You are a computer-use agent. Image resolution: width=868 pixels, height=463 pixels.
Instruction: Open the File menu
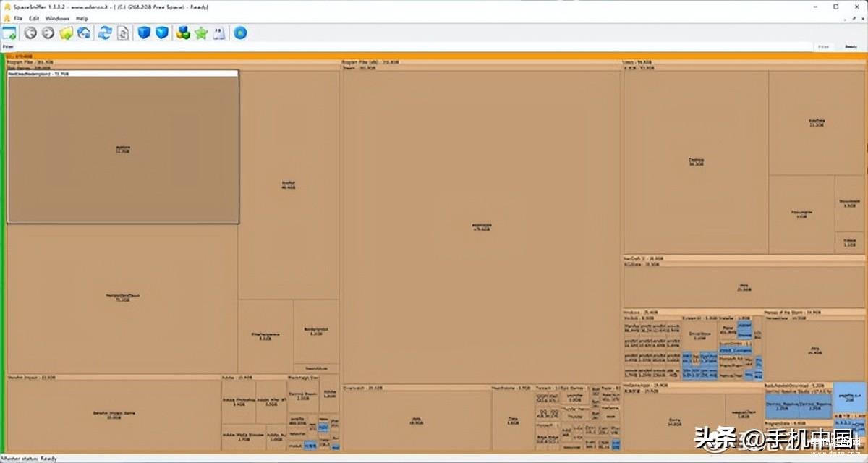[x=18, y=17]
